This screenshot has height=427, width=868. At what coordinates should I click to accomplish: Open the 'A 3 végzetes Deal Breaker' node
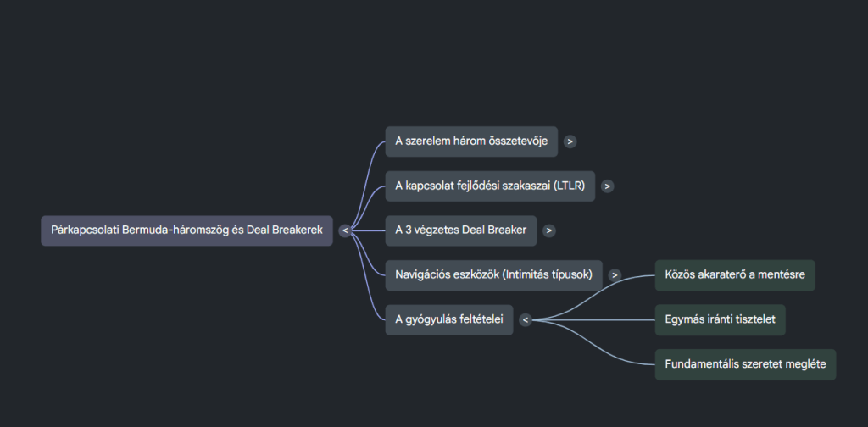pyautogui.click(x=460, y=230)
